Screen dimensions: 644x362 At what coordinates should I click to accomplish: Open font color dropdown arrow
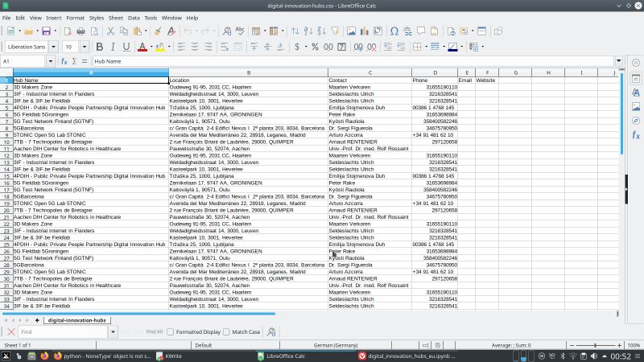coord(151,47)
